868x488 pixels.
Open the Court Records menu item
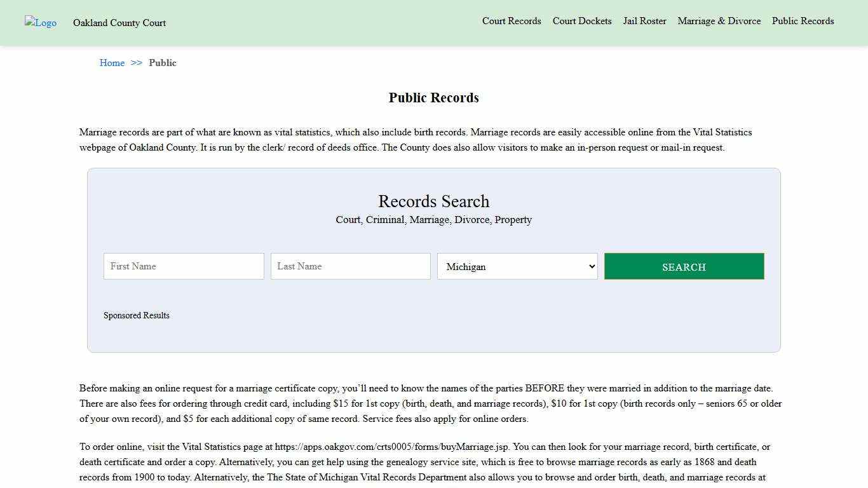(512, 21)
